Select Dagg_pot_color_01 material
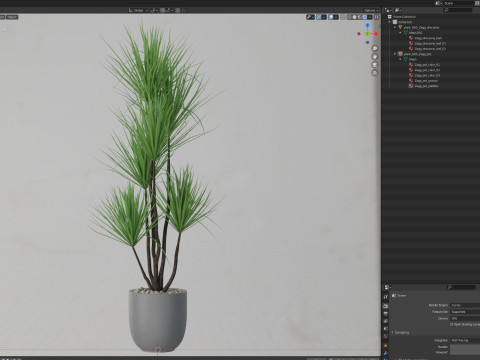This screenshot has width=480, height=360. point(427,65)
